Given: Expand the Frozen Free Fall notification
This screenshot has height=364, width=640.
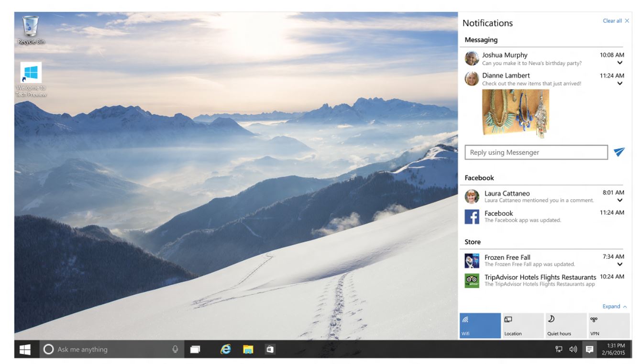Looking at the screenshot, I should coord(620,264).
